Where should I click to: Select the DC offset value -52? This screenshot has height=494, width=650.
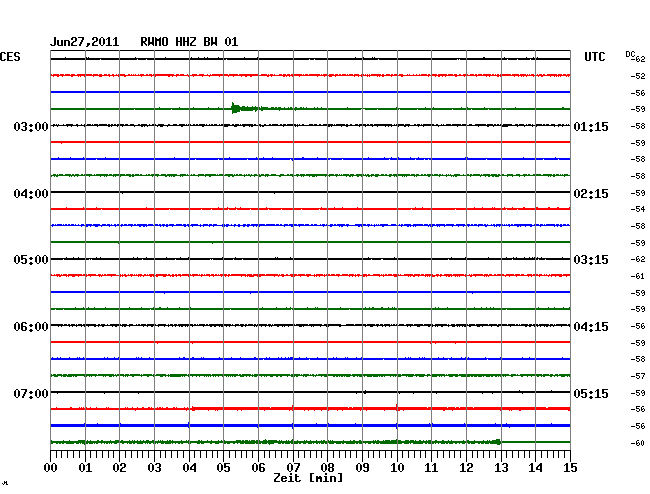[x=638, y=76]
